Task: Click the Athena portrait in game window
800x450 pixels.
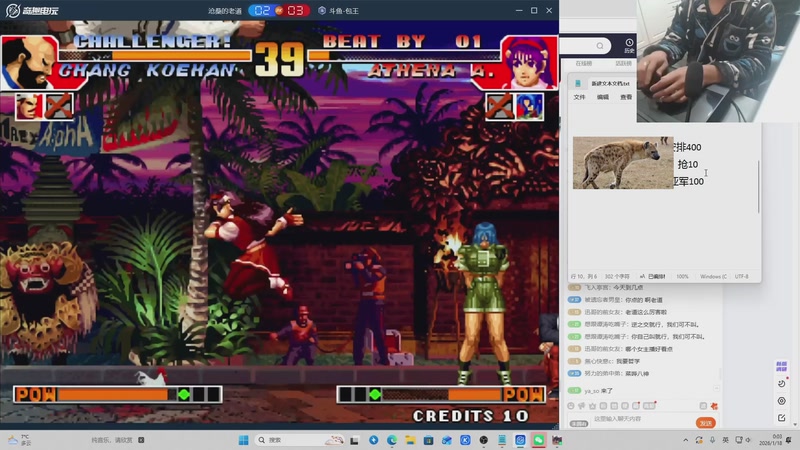Action: tap(529, 62)
